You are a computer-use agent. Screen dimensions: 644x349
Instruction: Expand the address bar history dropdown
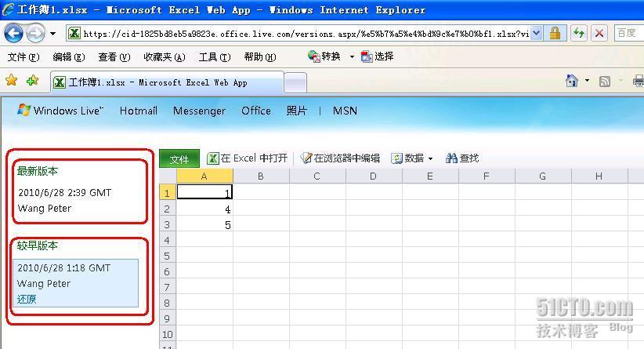[x=537, y=33]
